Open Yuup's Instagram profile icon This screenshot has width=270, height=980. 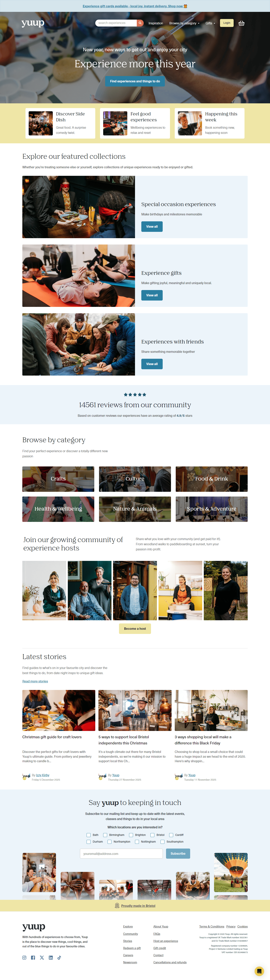[24, 958]
